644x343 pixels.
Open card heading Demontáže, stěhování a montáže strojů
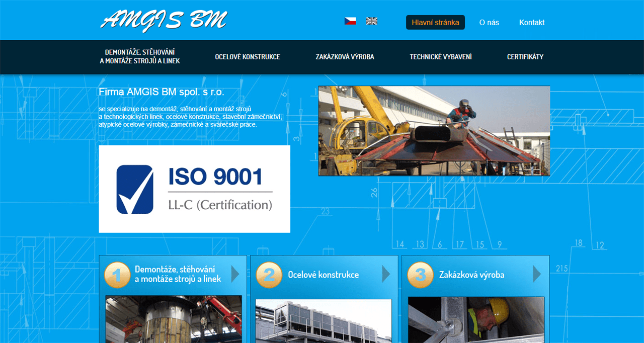tap(178, 274)
